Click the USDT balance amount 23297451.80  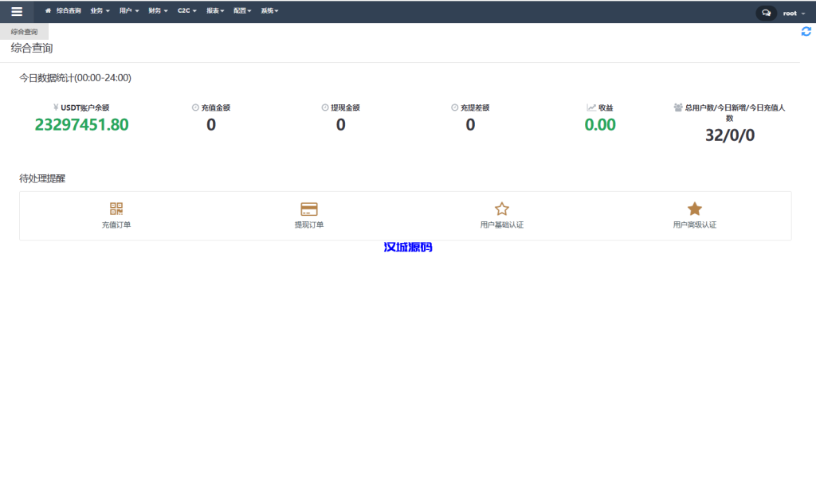click(81, 125)
